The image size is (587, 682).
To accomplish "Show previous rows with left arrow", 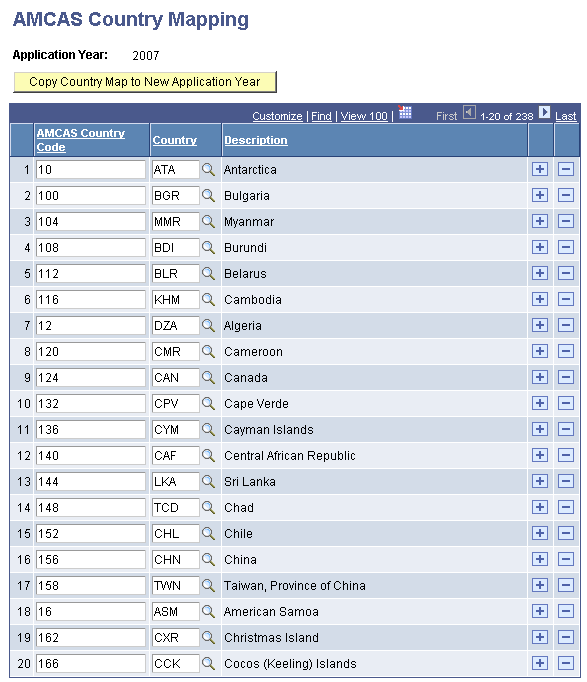I will [469, 112].
